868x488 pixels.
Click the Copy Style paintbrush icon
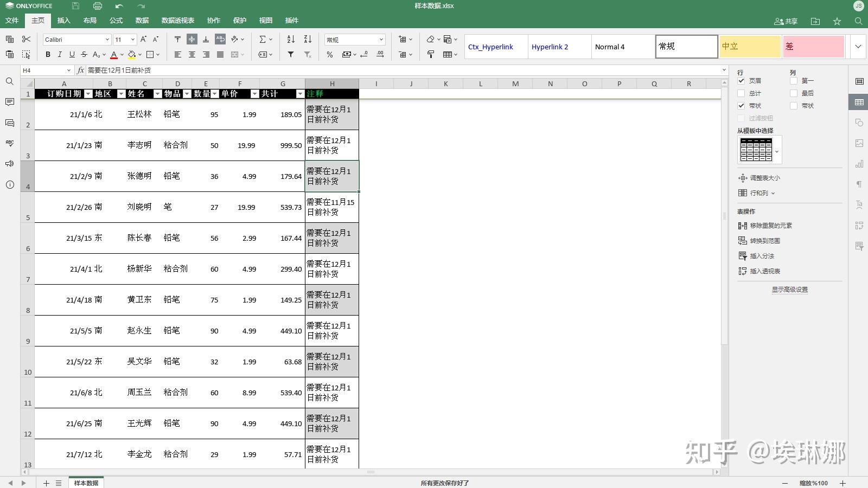(430, 54)
